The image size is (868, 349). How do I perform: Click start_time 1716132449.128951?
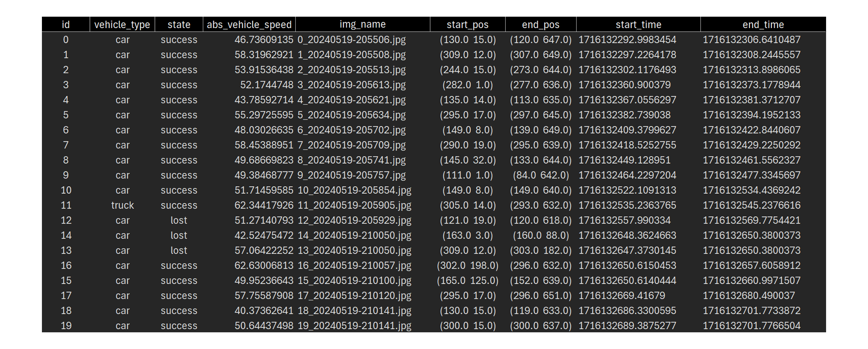625,160
